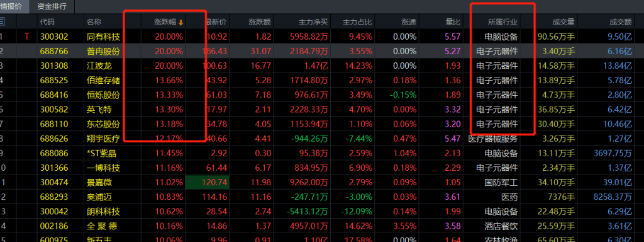Open stock 佰维存储
The height and width of the screenshot is (242, 644).
(104, 80)
